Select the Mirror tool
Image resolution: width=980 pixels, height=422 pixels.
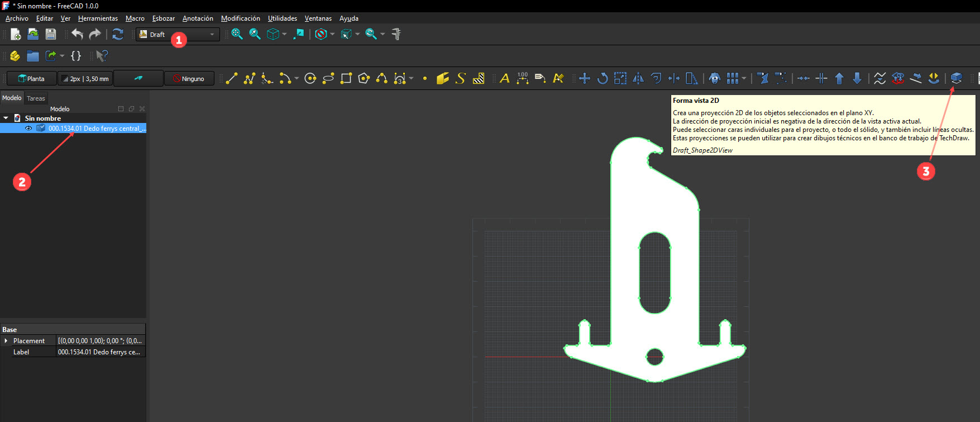[x=638, y=79]
